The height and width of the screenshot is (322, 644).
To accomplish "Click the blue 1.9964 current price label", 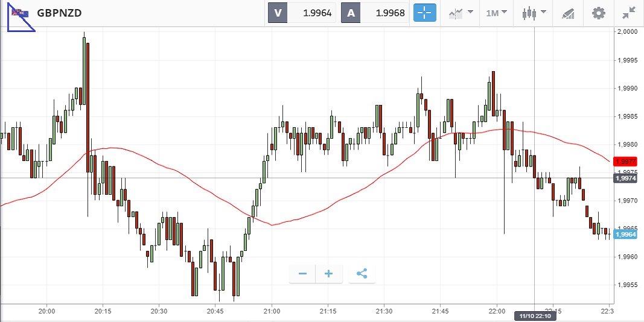I will (625, 235).
